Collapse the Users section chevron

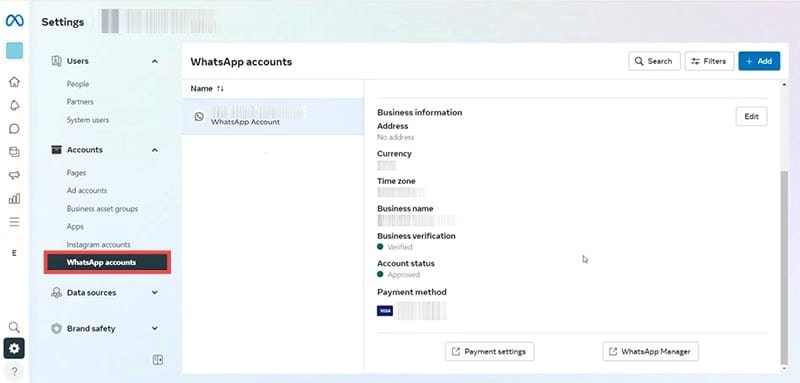[x=155, y=61]
